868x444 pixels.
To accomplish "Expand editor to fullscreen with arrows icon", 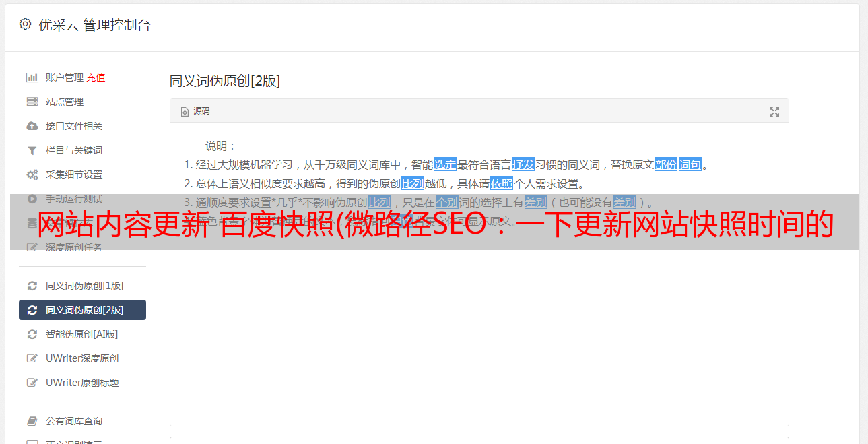I will [x=774, y=112].
